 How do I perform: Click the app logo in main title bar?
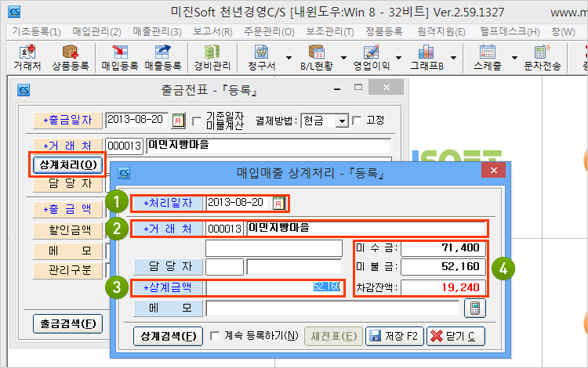click(x=14, y=12)
